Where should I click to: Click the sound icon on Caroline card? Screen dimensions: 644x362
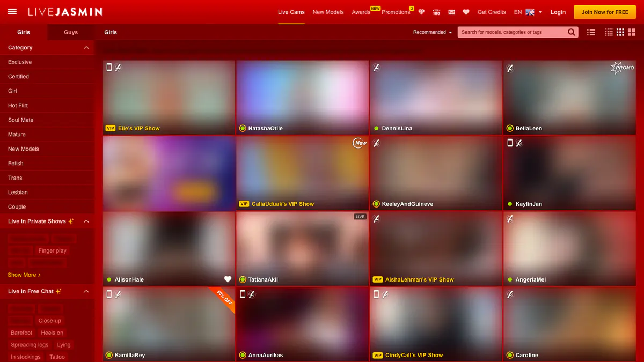(510, 294)
